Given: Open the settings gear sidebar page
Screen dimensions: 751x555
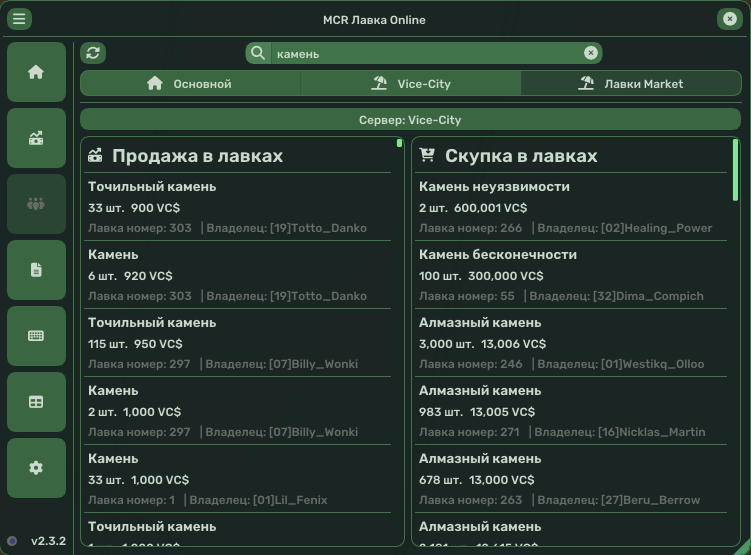Looking at the screenshot, I should tap(36, 468).
